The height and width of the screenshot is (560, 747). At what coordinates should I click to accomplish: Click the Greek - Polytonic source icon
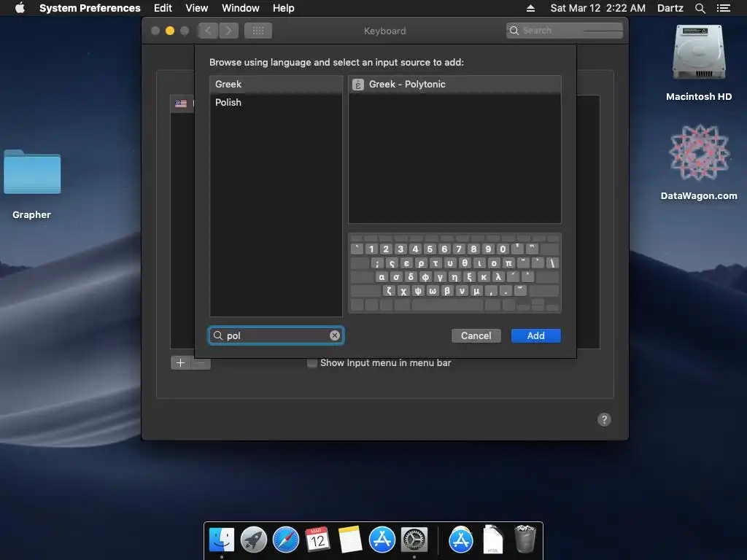click(357, 85)
